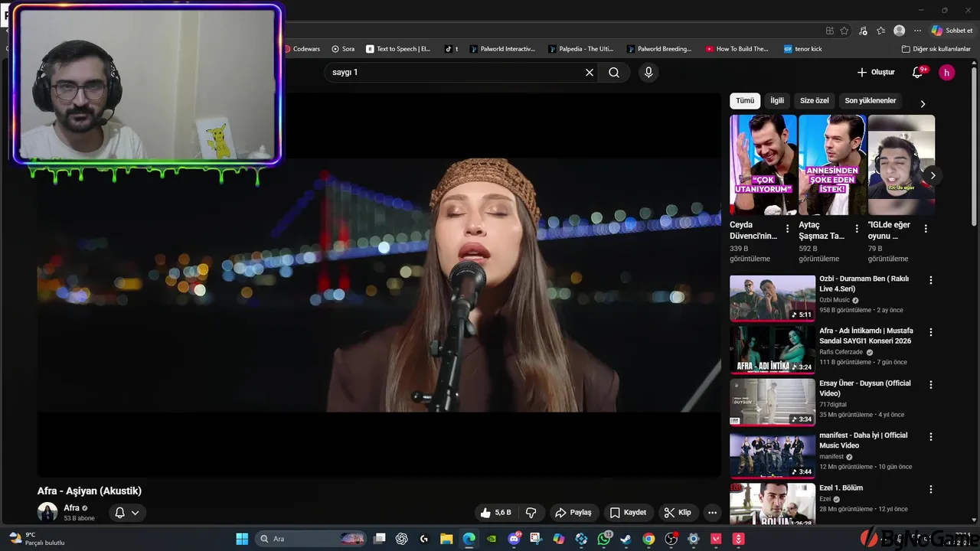Screen dimensions: 980x551
Task: Open YouTube notifications bell
Action: pos(918,73)
